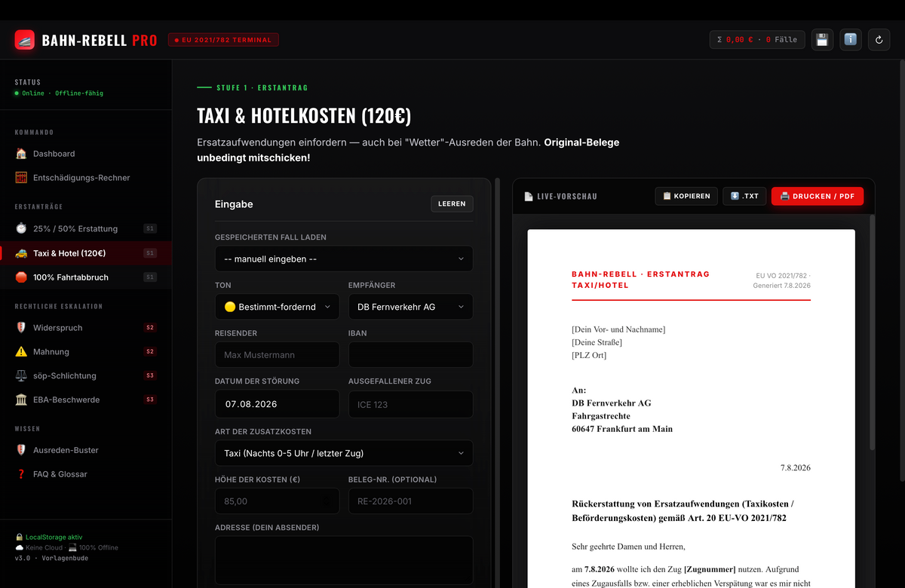Download preview as .TXT
The width and height of the screenshot is (905, 588).
[744, 196]
